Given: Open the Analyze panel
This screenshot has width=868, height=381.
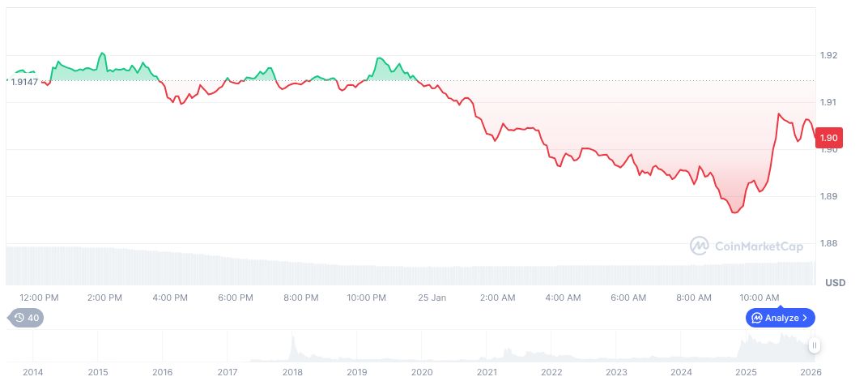Looking at the screenshot, I should tap(780, 318).
